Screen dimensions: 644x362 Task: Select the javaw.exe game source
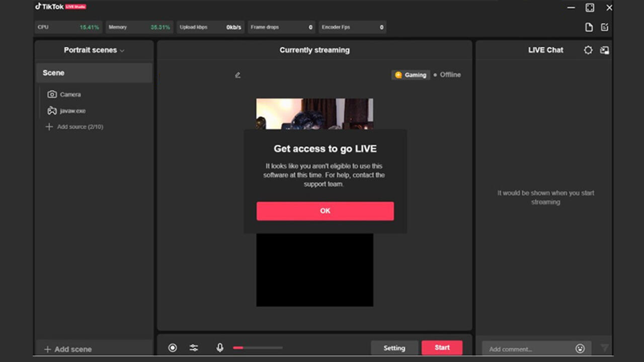72,111
